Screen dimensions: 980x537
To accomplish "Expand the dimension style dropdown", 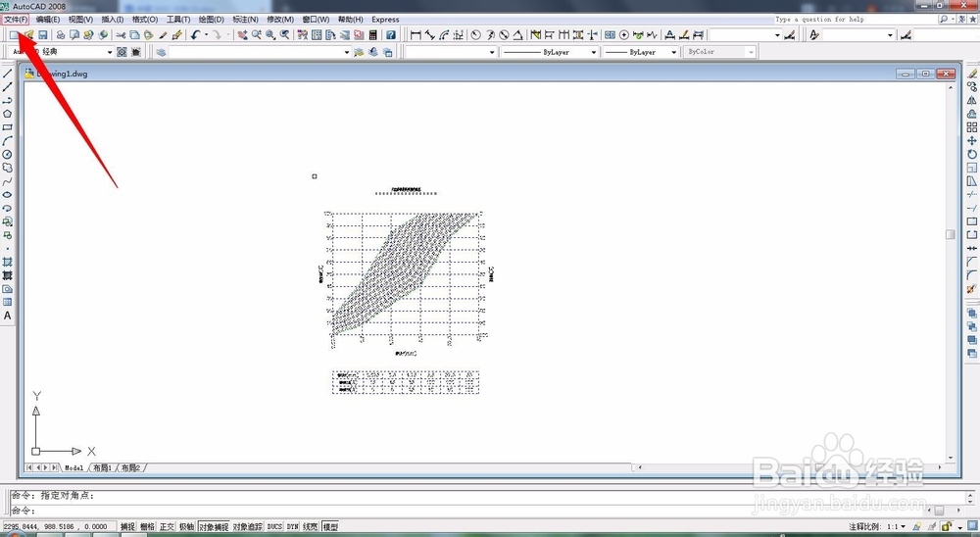I will [x=777, y=35].
